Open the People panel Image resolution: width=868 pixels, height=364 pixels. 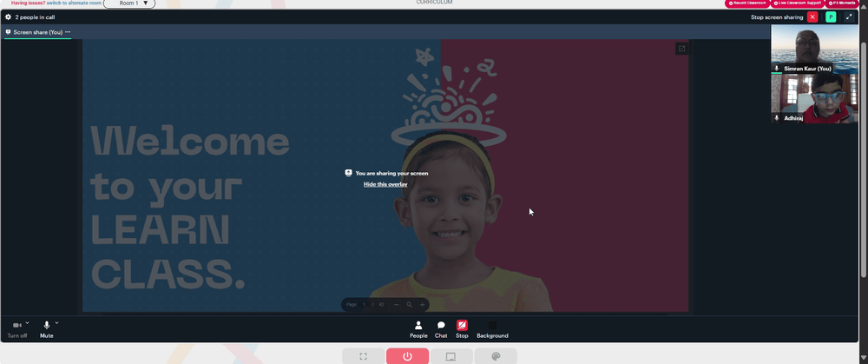click(x=418, y=329)
